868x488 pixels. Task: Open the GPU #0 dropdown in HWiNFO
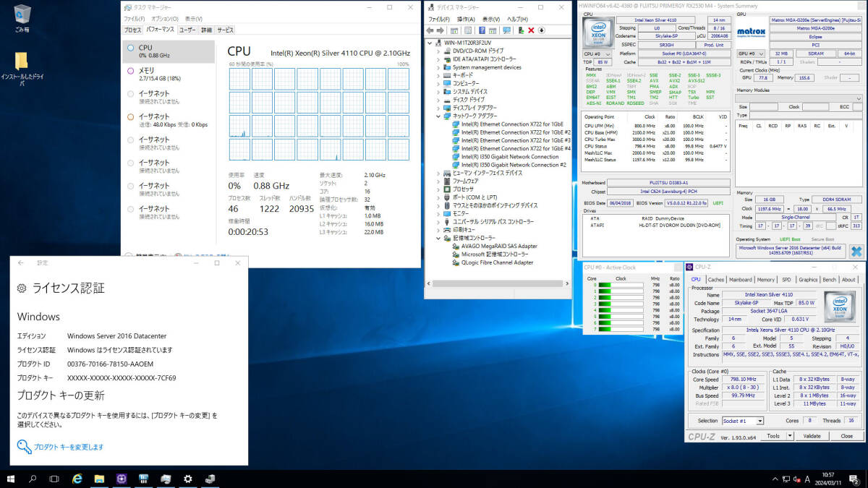point(750,53)
